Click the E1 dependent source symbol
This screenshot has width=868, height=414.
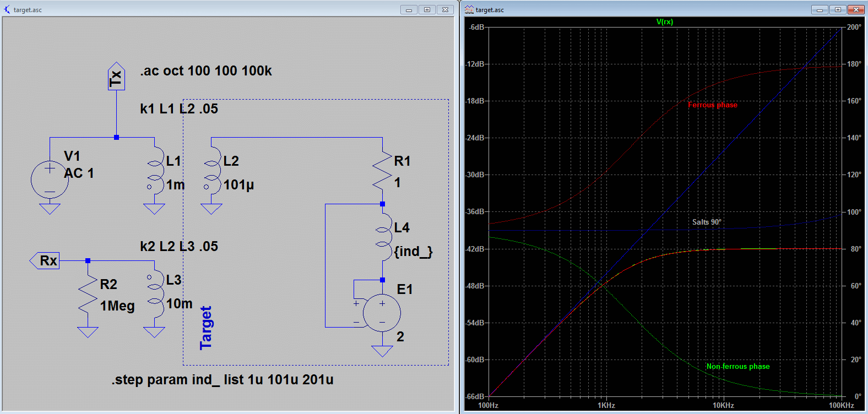coord(382,313)
